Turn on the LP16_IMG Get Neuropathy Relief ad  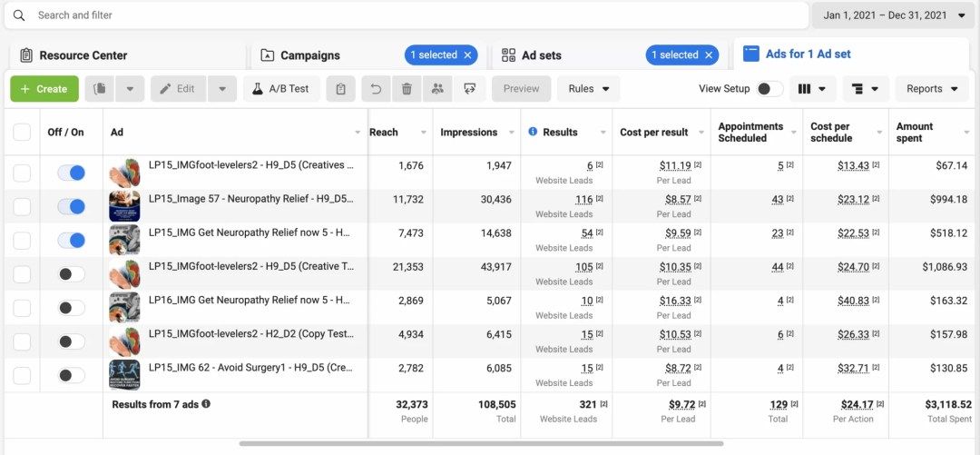pos(72,308)
